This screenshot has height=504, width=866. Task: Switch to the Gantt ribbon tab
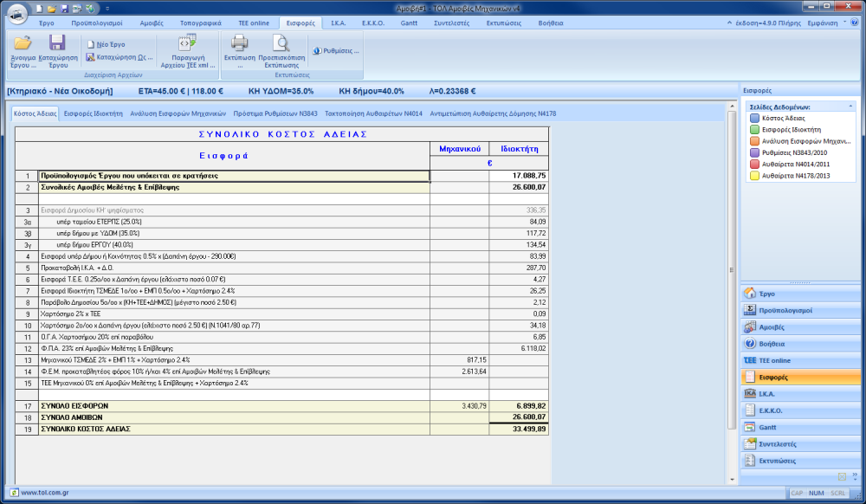click(409, 23)
